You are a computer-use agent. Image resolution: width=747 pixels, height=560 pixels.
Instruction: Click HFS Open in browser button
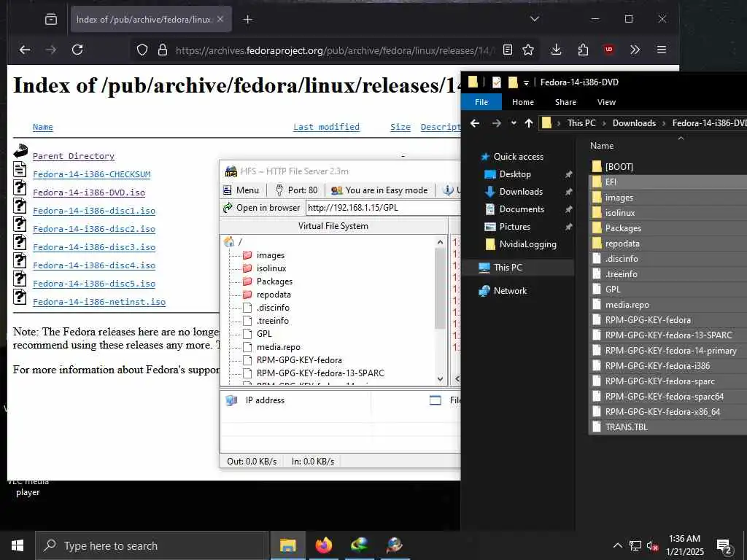tap(262, 208)
